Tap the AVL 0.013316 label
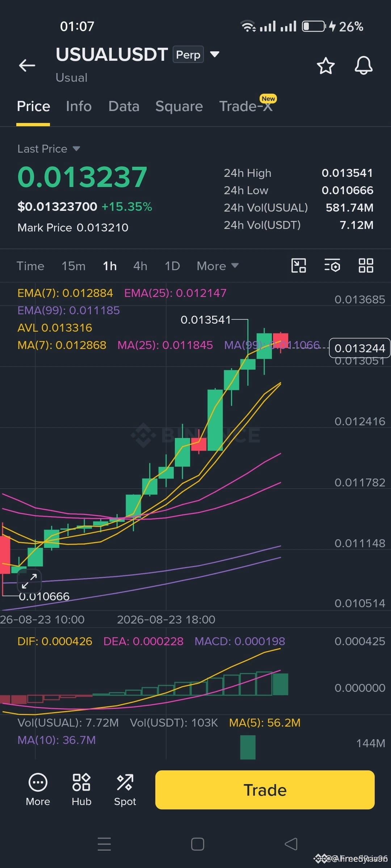 [x=55, y=328]
